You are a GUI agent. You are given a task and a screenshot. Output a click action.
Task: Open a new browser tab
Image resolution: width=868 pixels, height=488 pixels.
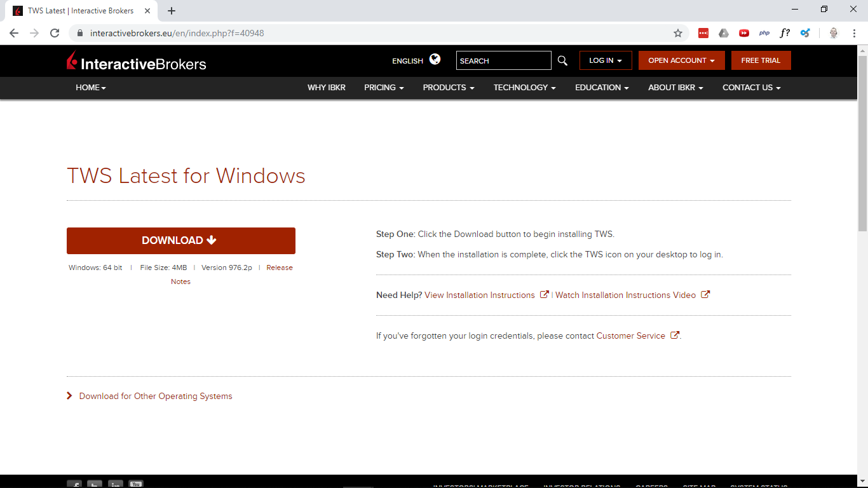click(x=172, y=11)
